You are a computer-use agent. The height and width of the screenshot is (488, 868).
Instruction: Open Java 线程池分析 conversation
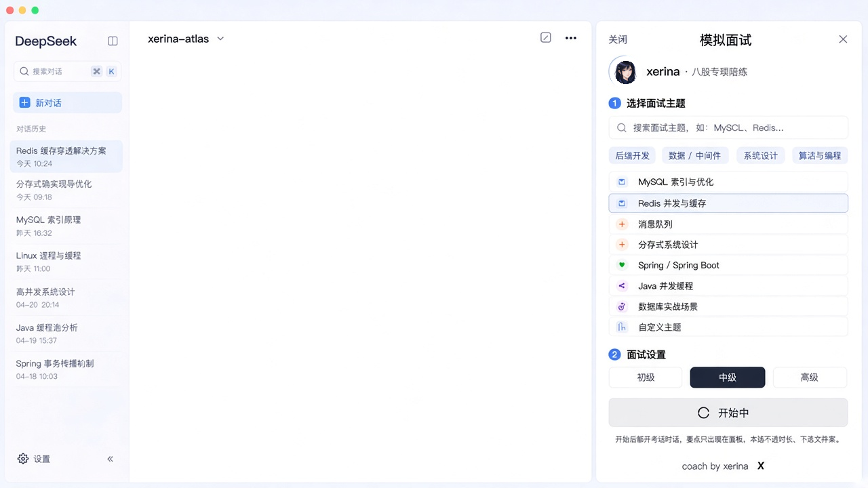pos(67,333)
